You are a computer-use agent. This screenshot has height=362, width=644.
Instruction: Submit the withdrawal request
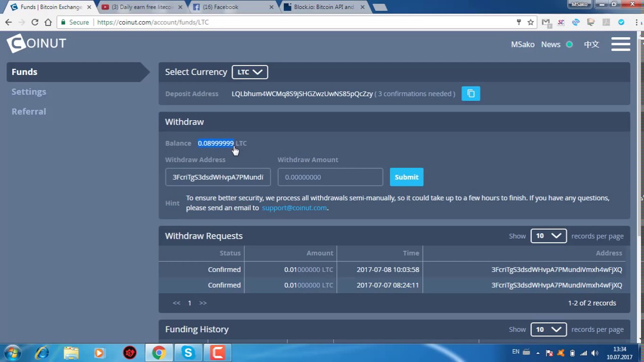tap(407, 177)
